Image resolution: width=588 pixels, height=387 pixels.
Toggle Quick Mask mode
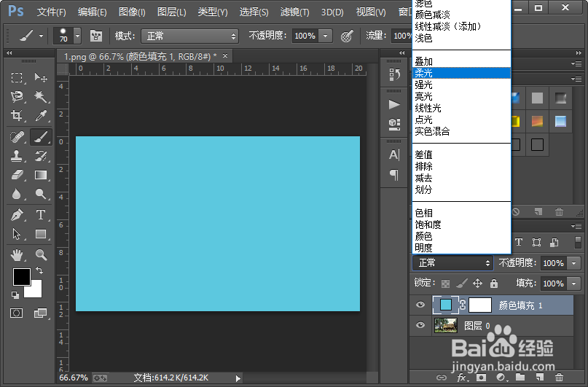tap(17, 313)
